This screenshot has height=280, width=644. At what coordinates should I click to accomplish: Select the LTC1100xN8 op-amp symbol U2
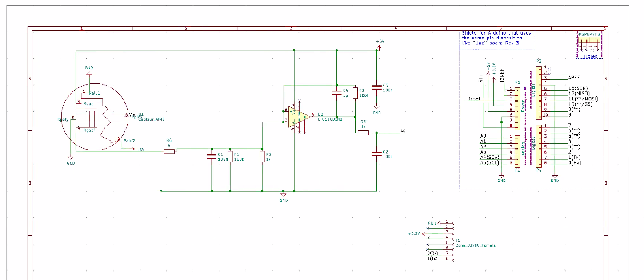(x=298, y=117)
